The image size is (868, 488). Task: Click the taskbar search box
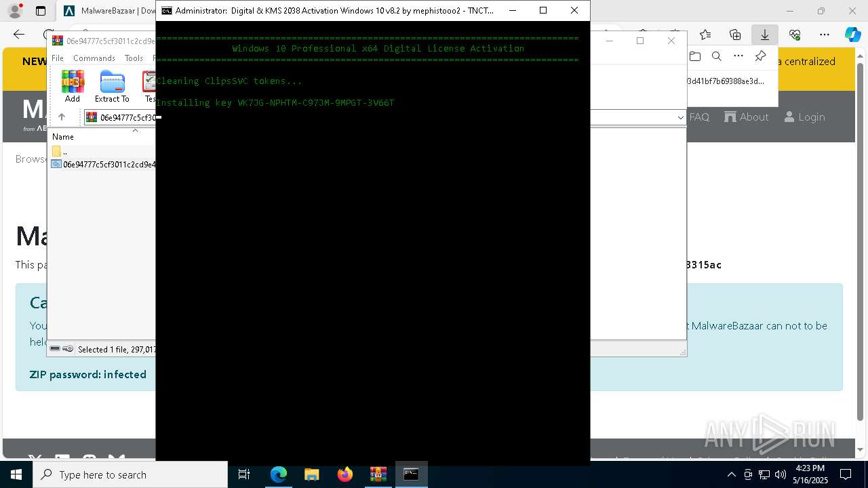(130, 474)
